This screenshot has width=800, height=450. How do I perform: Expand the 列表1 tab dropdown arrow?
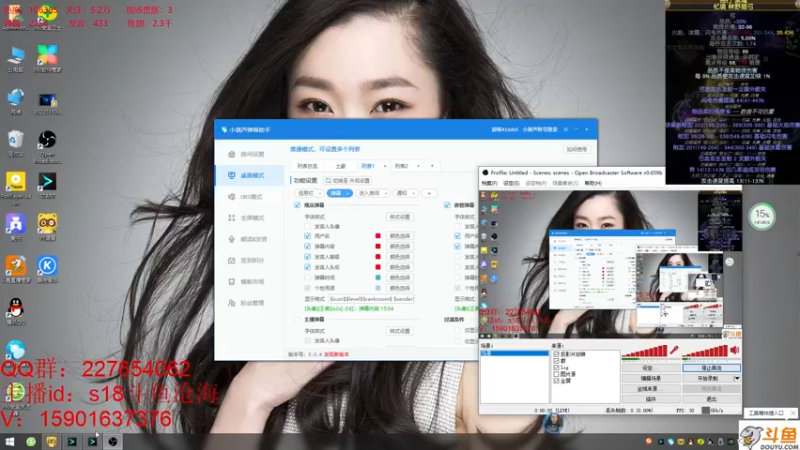(385, 166)
